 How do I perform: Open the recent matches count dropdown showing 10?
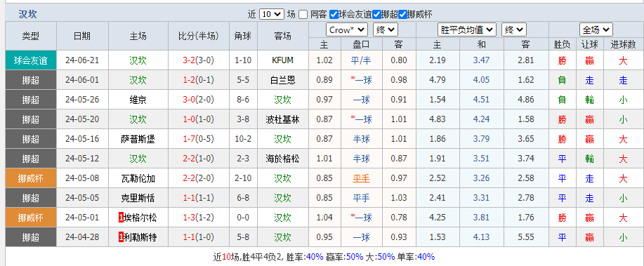[x=272, y=14]
